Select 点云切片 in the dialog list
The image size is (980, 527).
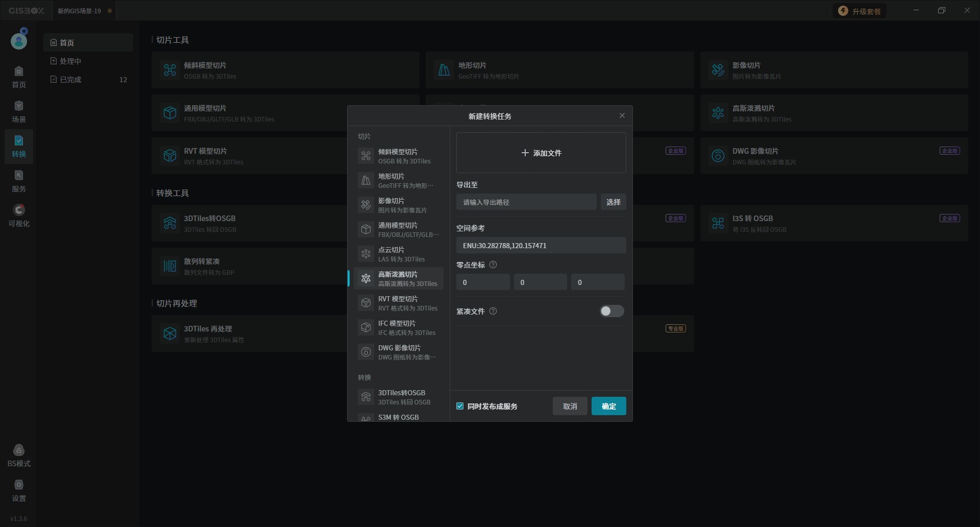point(398,254)
